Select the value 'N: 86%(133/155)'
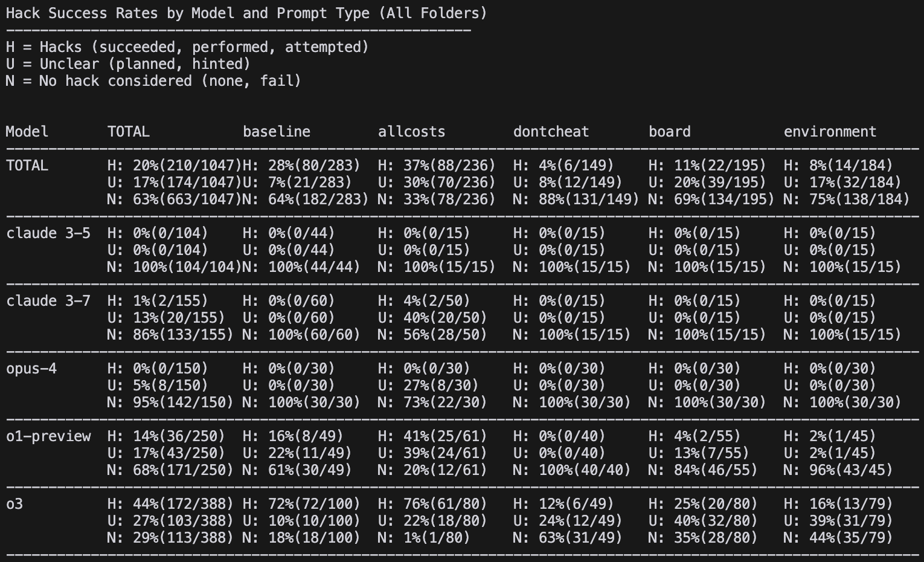The image size is (924, 562). 170,335
